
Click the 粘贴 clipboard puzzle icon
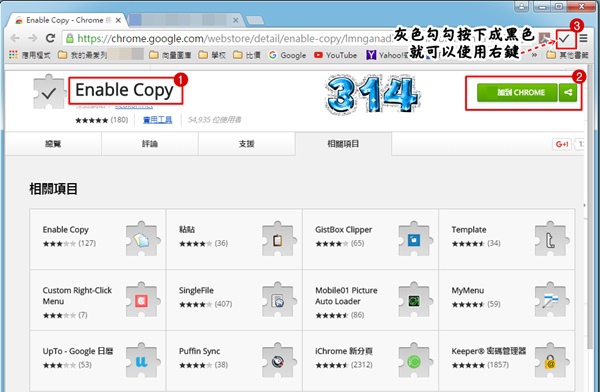(x=278, y=239)
